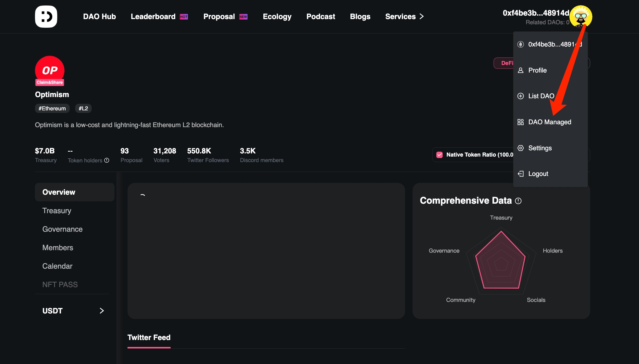Open the Twitter Feed tab

point(149,337)
